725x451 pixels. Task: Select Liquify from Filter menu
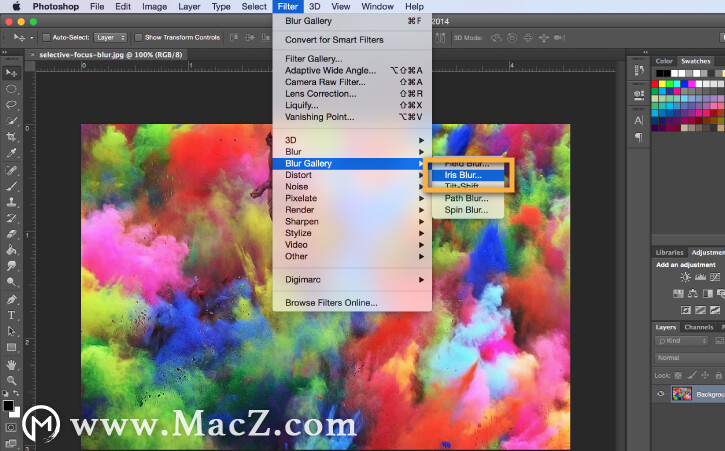point(352,105)
